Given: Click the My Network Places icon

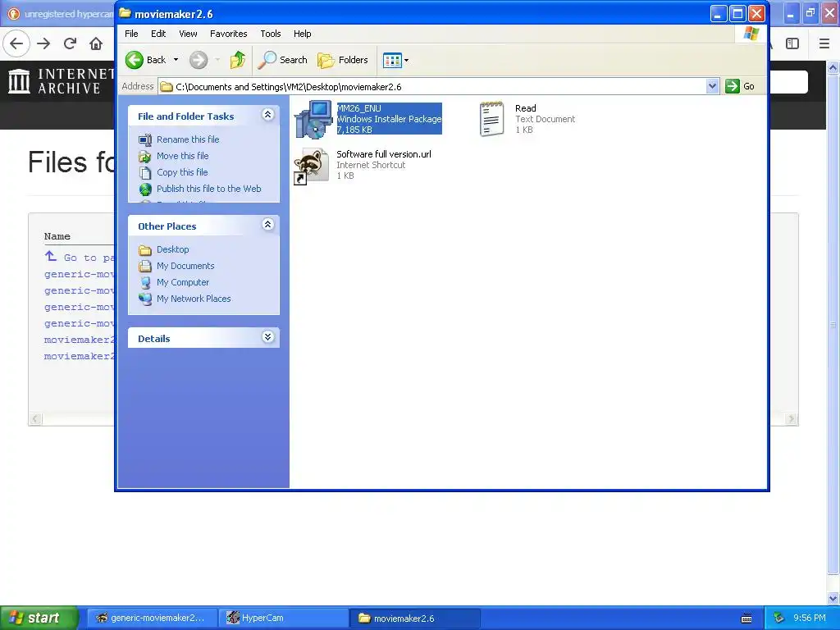Looking at the screenshot, I should click(145, 299).
